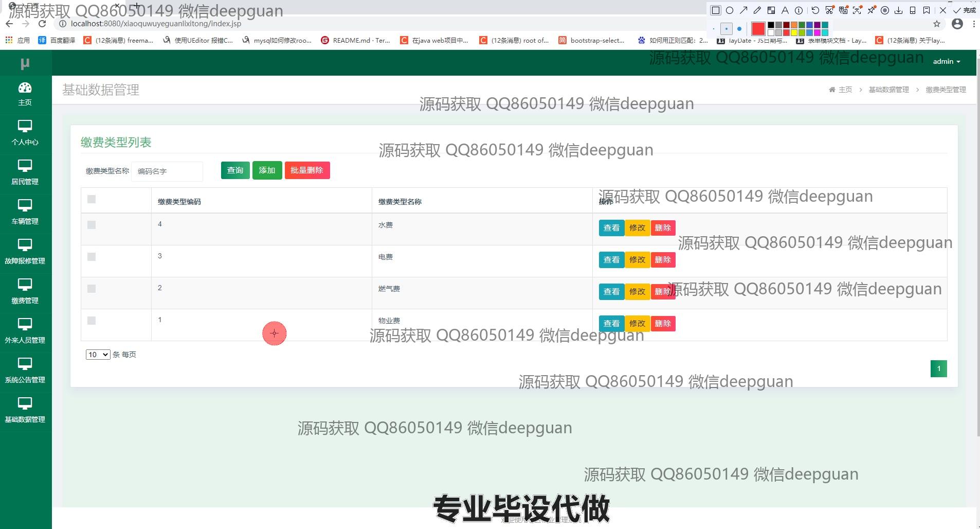Toggle the select-all header checkbox
Image resolution: width=980 pixels, height=529 pixels.
pos(92,199)
